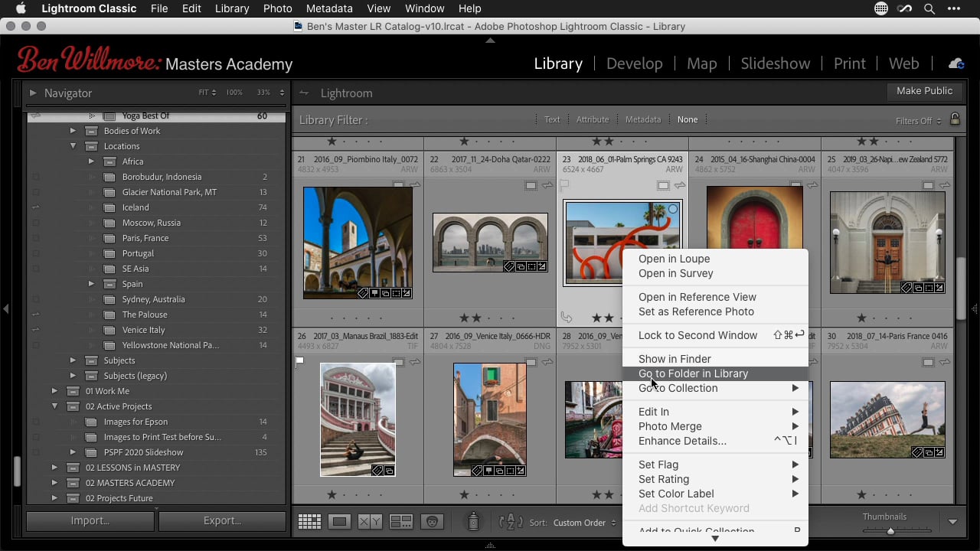The image size is (980, 551).
Task: Click the language globe menu bar icon
Action: click(881, 8)
